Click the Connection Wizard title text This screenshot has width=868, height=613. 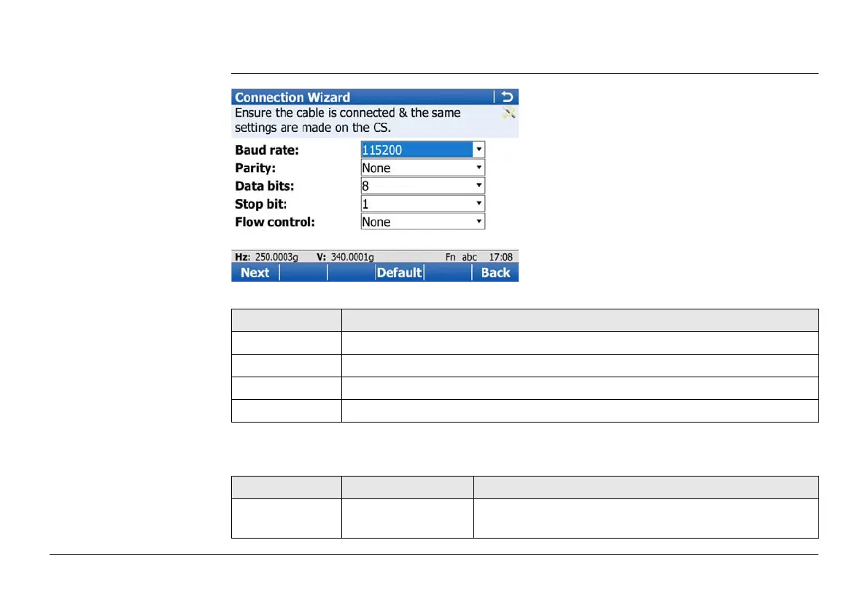[292, 98]
